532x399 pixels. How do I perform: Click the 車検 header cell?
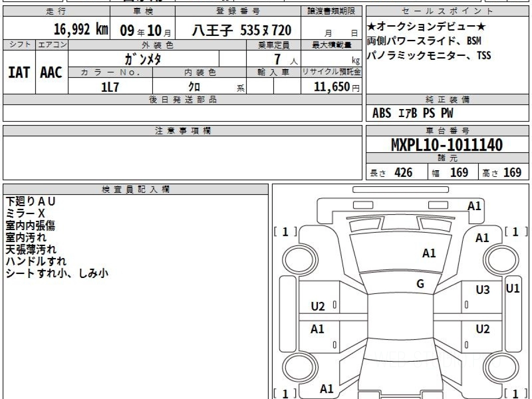click(143, 12)
